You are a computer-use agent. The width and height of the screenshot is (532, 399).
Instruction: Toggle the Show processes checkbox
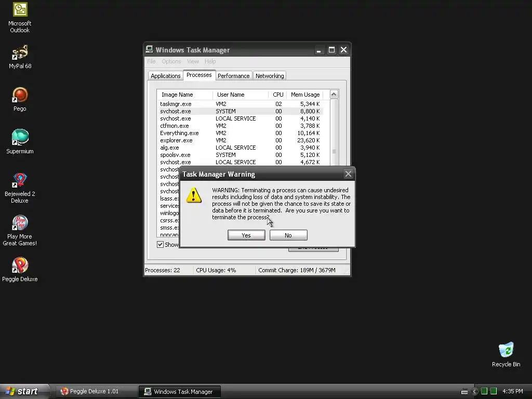160,244
